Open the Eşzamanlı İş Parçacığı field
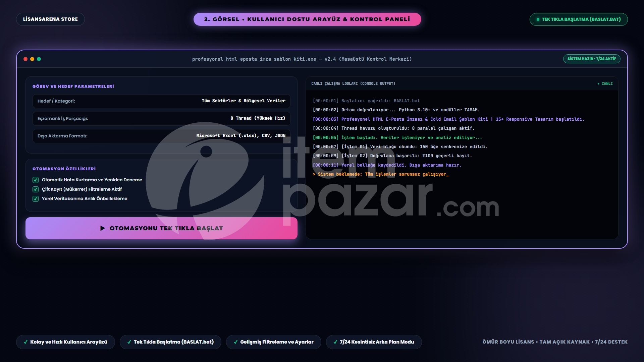Screen dimensions: 644x362 [x=161, y=118]
